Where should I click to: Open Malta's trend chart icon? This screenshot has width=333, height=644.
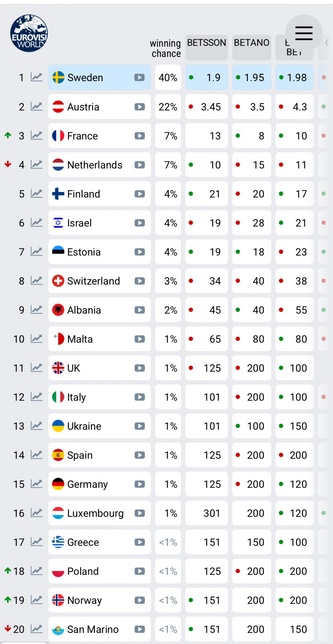[36, 339]
